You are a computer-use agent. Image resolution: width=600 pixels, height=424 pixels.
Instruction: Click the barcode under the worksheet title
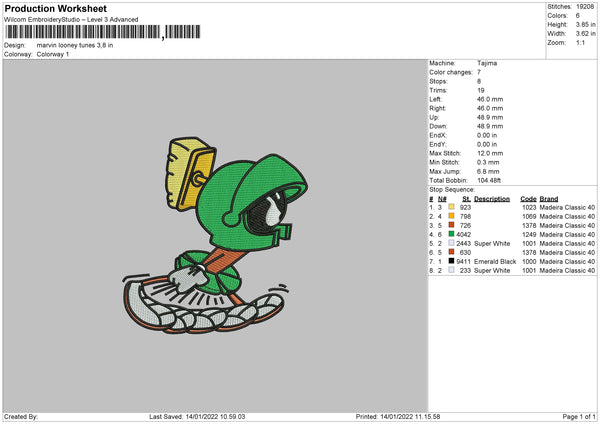point(103,32)
